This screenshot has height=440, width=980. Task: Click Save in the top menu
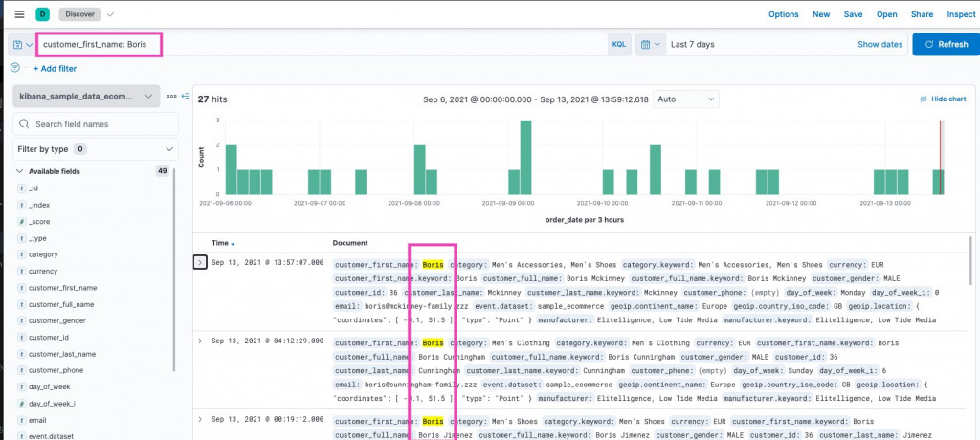point(853,14)
